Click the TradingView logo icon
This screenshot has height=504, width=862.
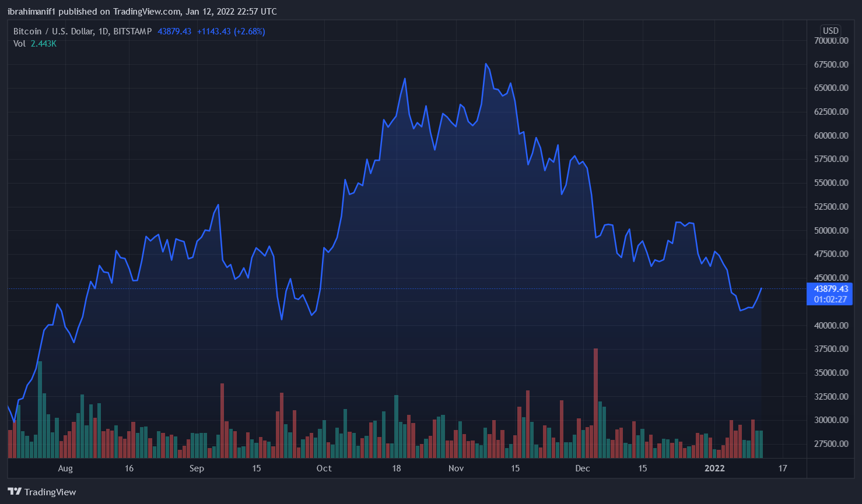coord(15,492)
